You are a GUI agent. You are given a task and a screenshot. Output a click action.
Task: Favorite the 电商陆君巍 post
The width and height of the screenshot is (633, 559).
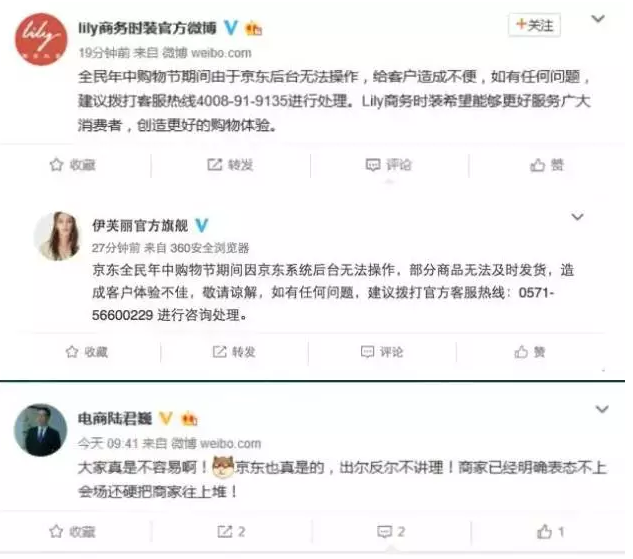pyautogui.click(x=73, y=532)
